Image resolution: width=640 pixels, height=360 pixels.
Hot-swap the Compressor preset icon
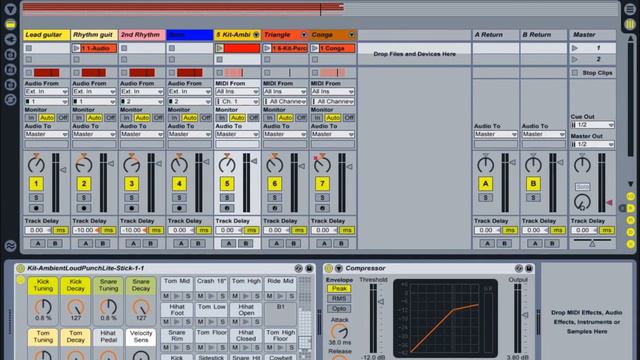point(519,268)
